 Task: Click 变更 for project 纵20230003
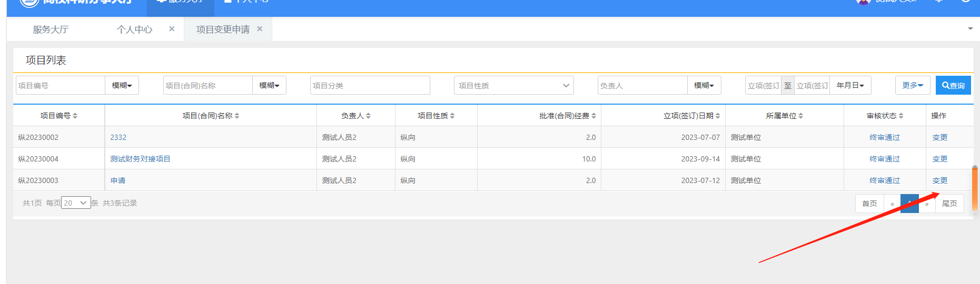pyautogui.click(x=939, y=180)
